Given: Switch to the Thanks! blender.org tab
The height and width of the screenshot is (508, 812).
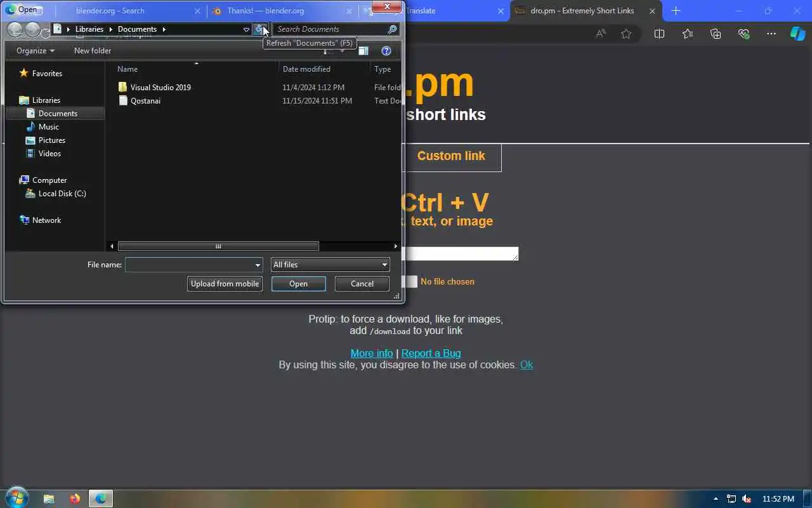Looking at the screenshot, I should [x=265, y=11].
